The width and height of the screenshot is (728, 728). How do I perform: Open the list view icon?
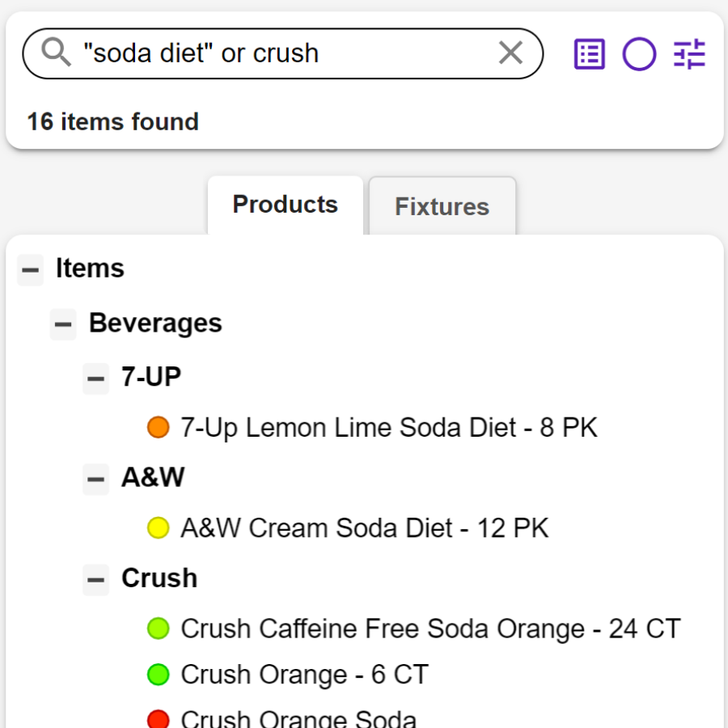click(589, 55)
